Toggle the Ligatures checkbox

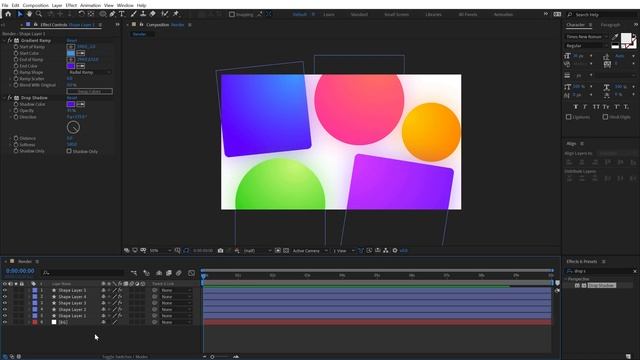point(569,117)
